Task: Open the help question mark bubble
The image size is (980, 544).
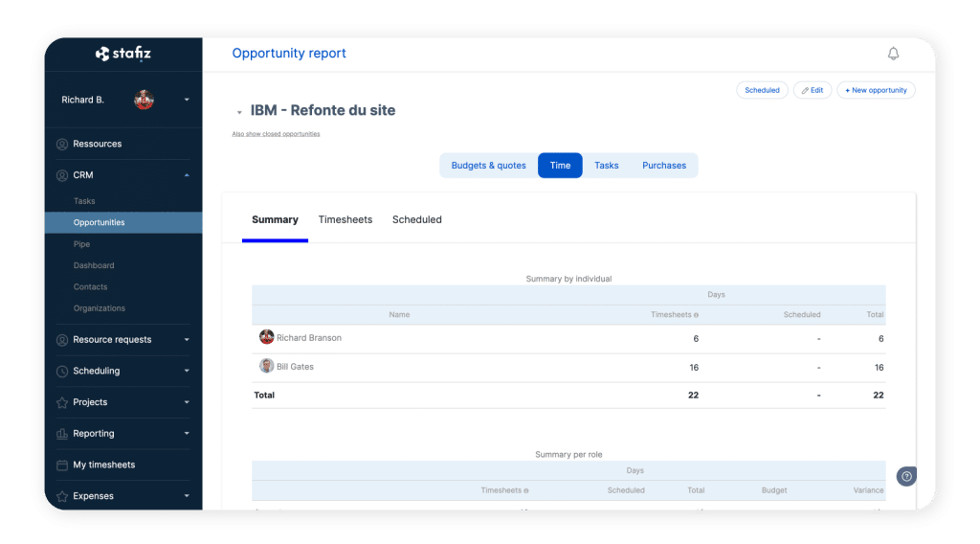Action: click(906, 476)
